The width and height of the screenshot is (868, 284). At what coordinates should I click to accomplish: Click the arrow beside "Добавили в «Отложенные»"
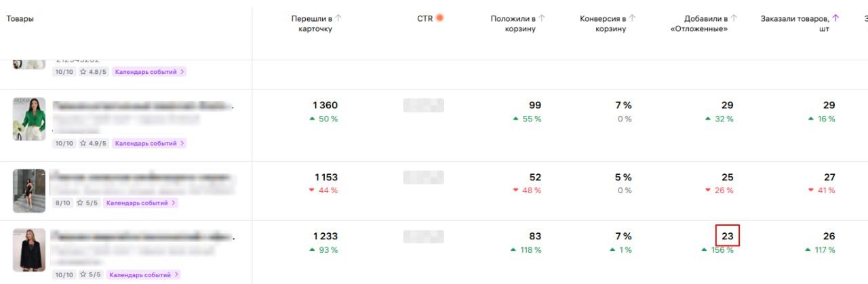click(734, 18)
